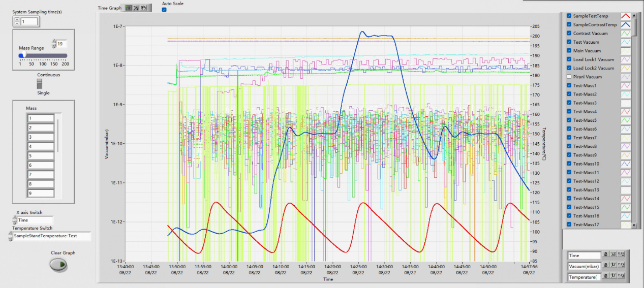644x288 pixels.
Task: Uncheck SampleTestTemp plot visibility
Action: pos(569,16)
